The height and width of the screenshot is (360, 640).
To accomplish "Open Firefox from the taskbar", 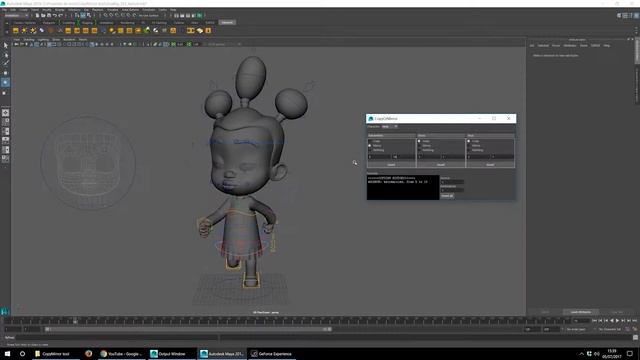I will (89, 353).
